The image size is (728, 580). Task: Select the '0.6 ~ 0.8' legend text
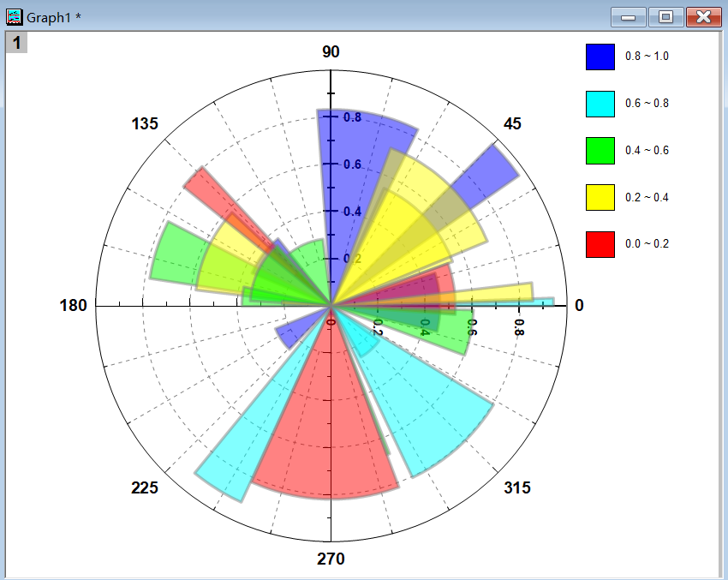tap(647, 103)
